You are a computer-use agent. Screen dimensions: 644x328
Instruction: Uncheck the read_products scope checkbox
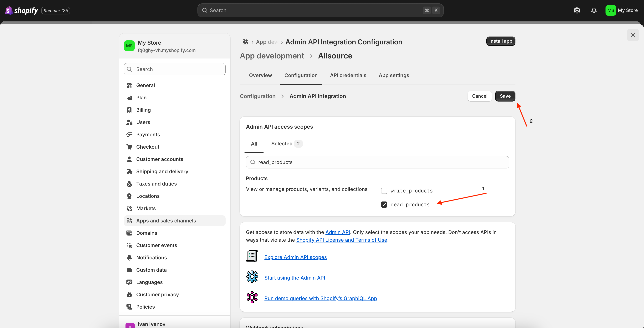(384, 205)
